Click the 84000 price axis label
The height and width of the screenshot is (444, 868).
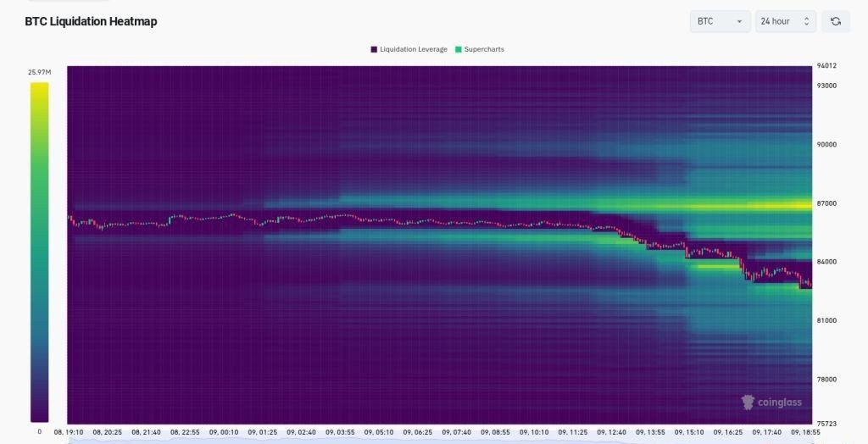pos(826,262)
